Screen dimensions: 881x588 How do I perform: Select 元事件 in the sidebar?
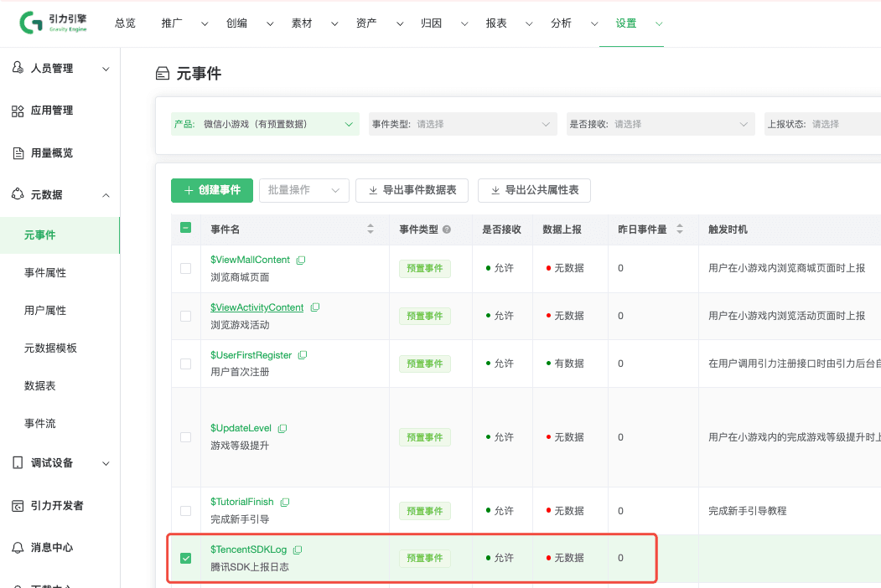pyautogui.click(x=60, y=235)
